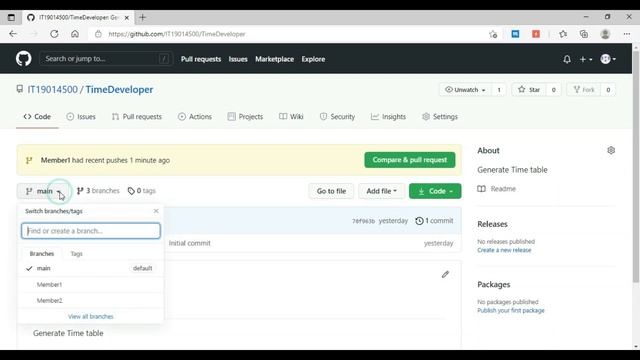Select the main branch entry
This screenshot has height=360, width=640.
tap(91, 268)
